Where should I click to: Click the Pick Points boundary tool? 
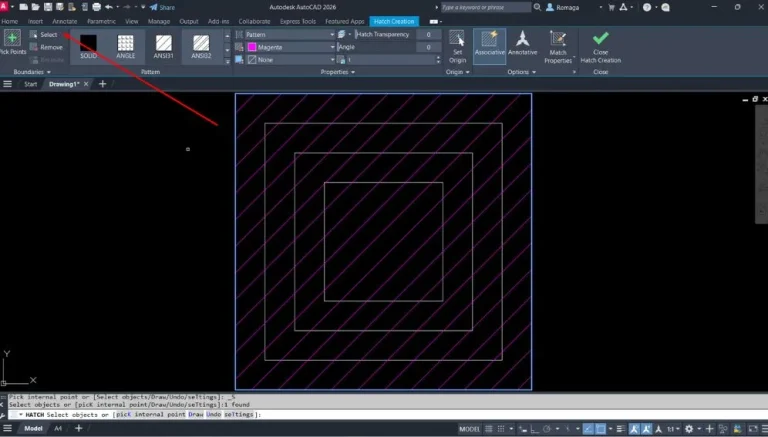13,42
